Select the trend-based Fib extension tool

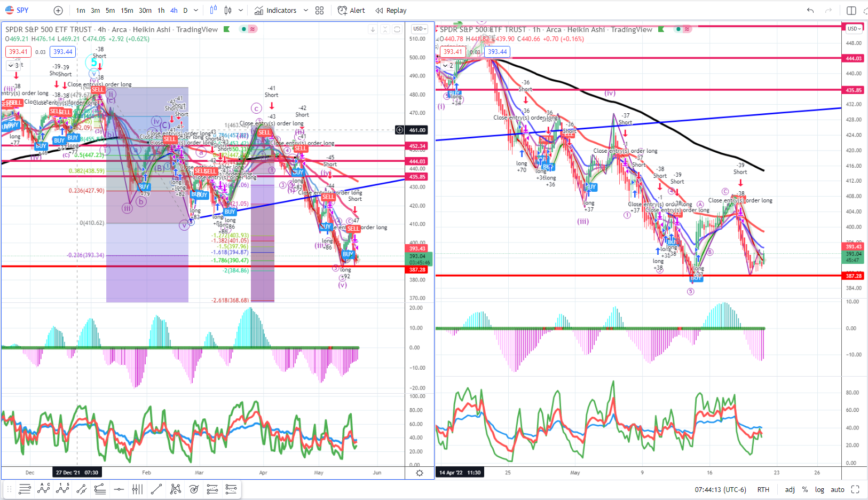pos(212,489)
